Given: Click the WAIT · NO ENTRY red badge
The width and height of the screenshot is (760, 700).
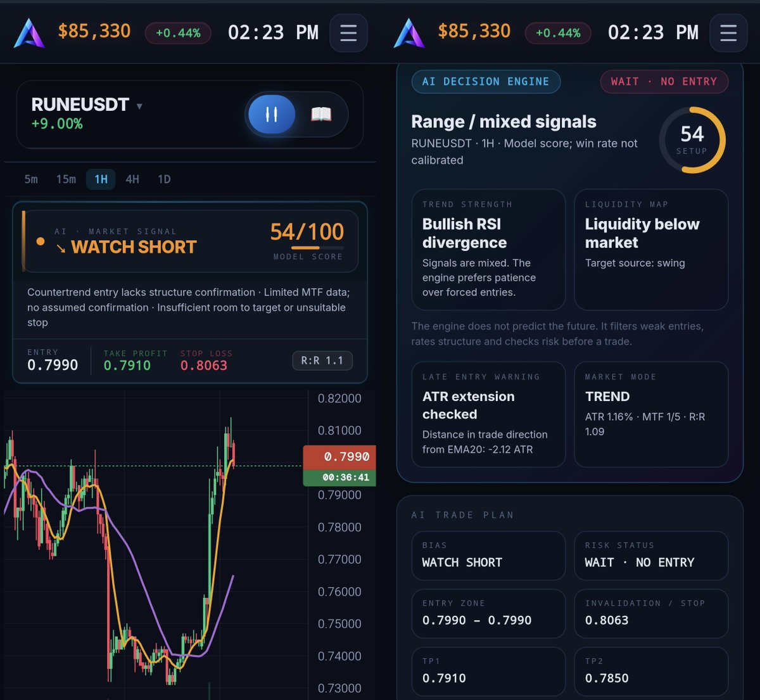Looking at the screenshot, I should (664, 81).
